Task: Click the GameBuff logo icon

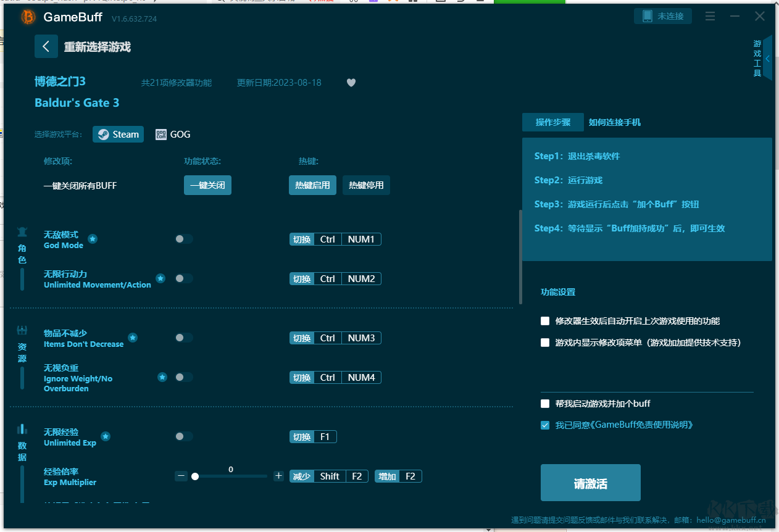Action: pyautogui.click(x=28, y=17)
